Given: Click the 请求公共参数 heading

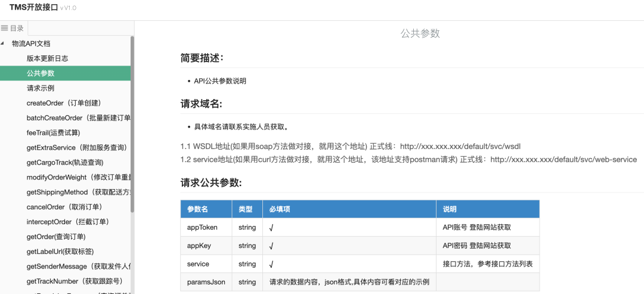Looking at the screenshot, I should [x=211, y=182].
